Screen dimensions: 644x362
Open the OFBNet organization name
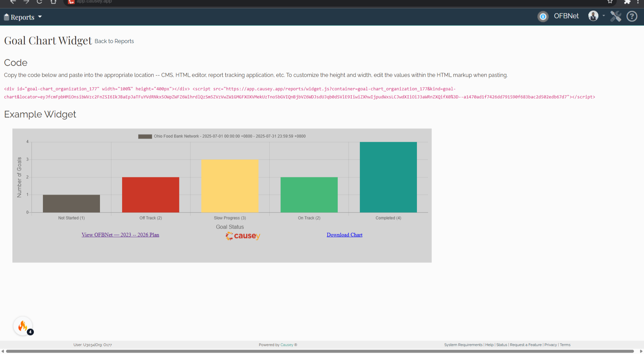(566, 16)
